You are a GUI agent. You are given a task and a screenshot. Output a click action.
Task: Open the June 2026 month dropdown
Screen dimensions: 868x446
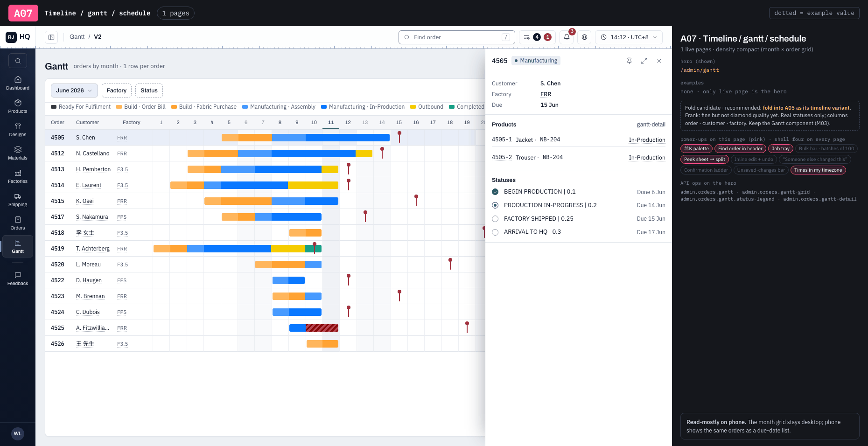point(74,91)
